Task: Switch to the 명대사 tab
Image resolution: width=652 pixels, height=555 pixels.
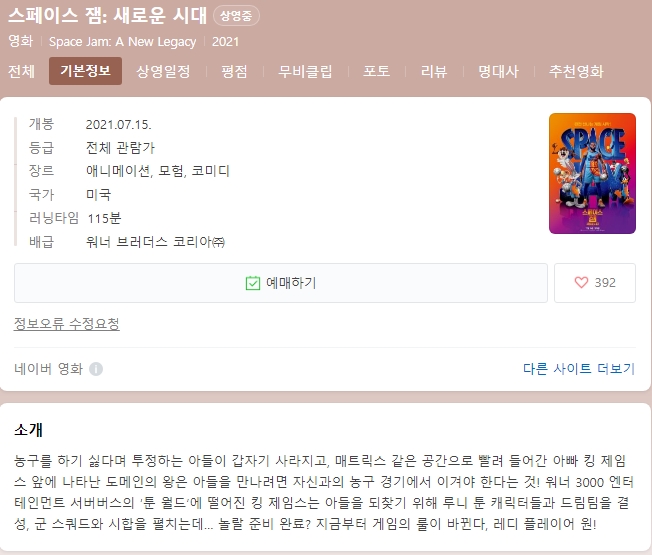Action: [498, 71]
